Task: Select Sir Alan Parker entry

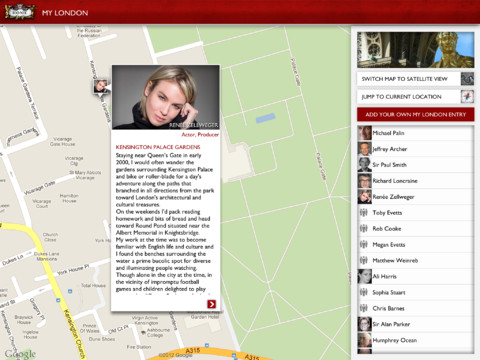Action: tap(415, 324)
